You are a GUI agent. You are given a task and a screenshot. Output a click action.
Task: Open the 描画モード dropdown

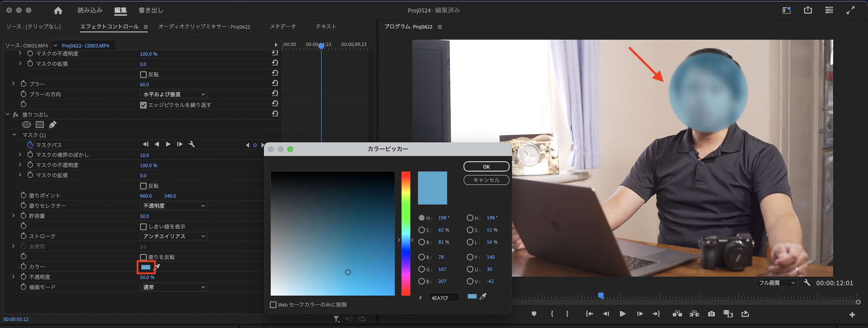174,287
